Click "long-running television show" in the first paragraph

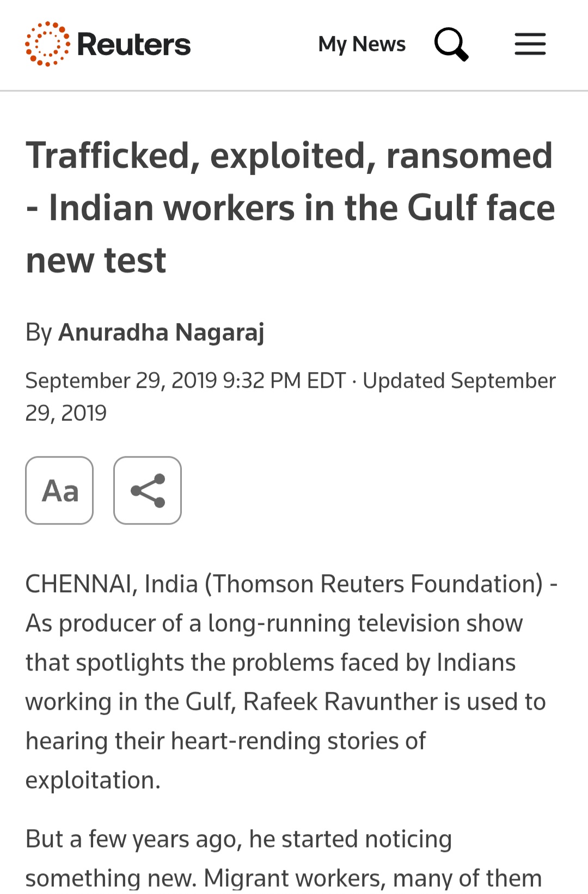pos(365,623)
